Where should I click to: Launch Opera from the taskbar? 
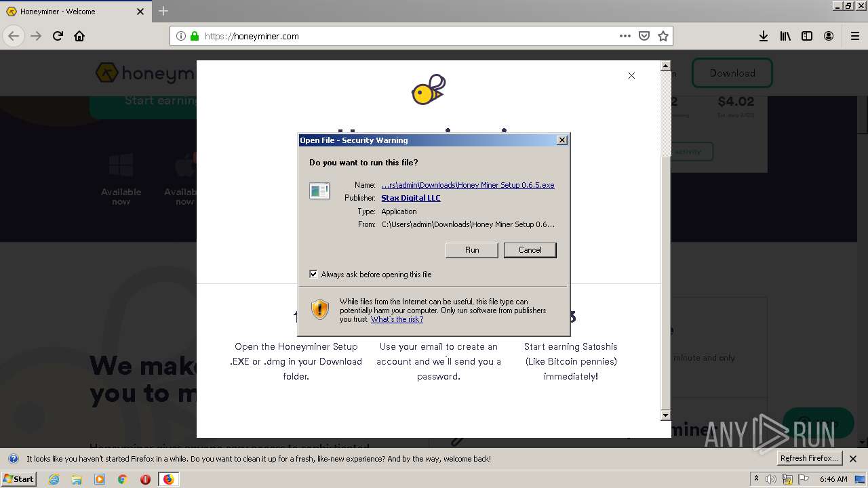(x=145, y=479)
